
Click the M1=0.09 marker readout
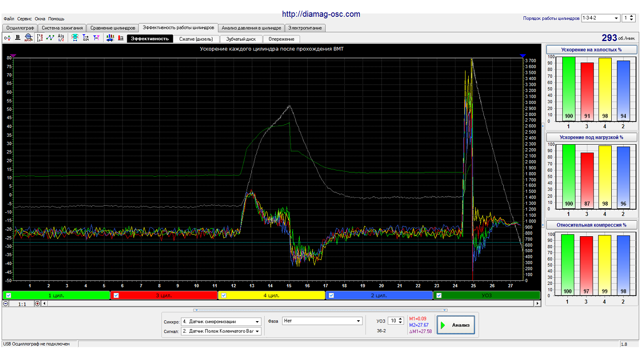(x=418, y=318)
